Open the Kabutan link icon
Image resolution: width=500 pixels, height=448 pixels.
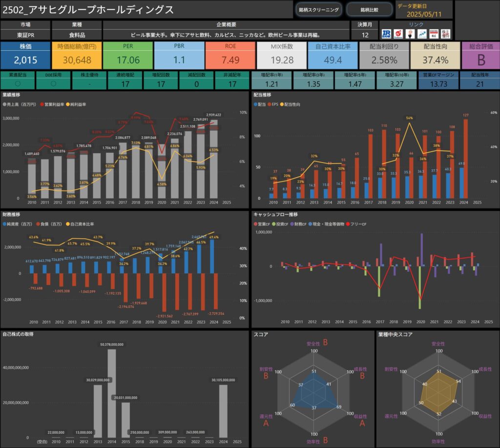(398, 34)
